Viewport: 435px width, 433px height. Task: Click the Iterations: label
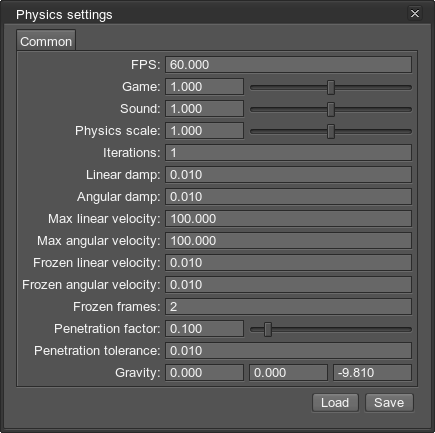point(132,153)
